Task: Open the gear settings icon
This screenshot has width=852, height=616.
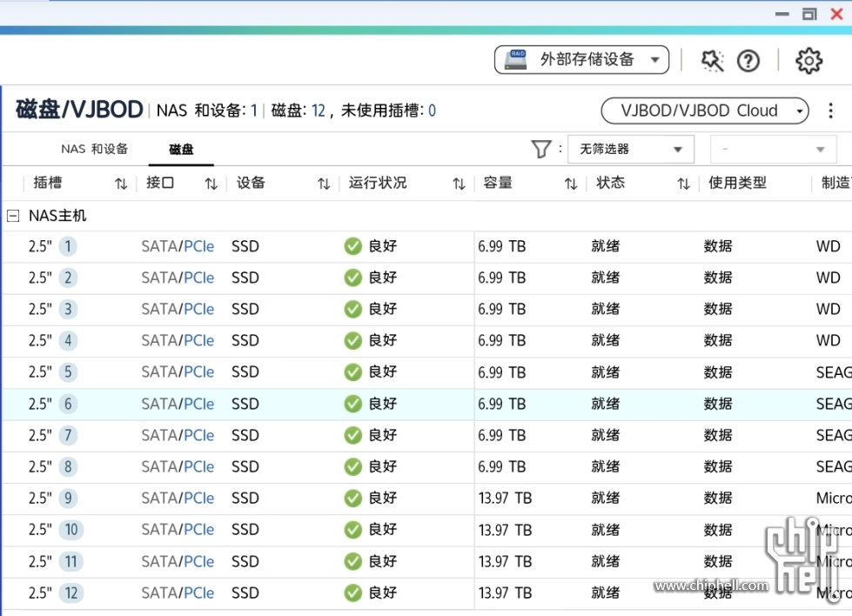Action: tap(808, 61)
